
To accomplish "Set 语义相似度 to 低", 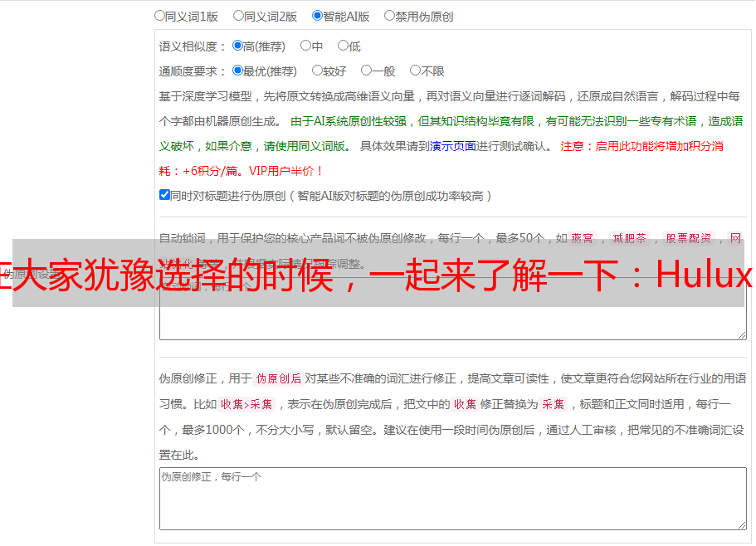I will point(343,46).
